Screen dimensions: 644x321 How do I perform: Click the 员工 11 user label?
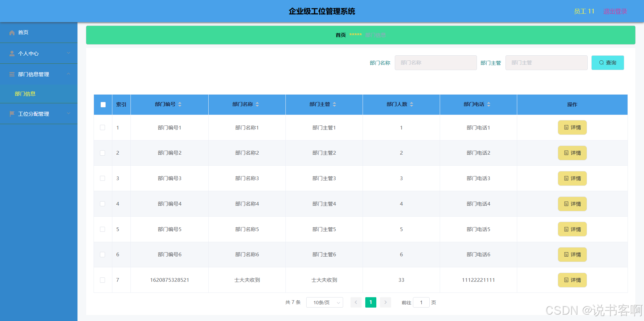[x=584, y=11]
